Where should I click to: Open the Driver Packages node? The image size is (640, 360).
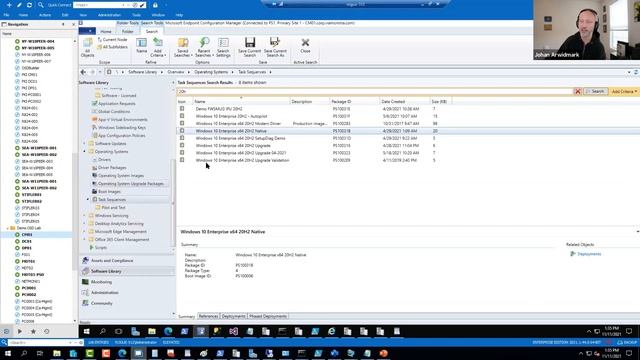(x=112, y=168)
